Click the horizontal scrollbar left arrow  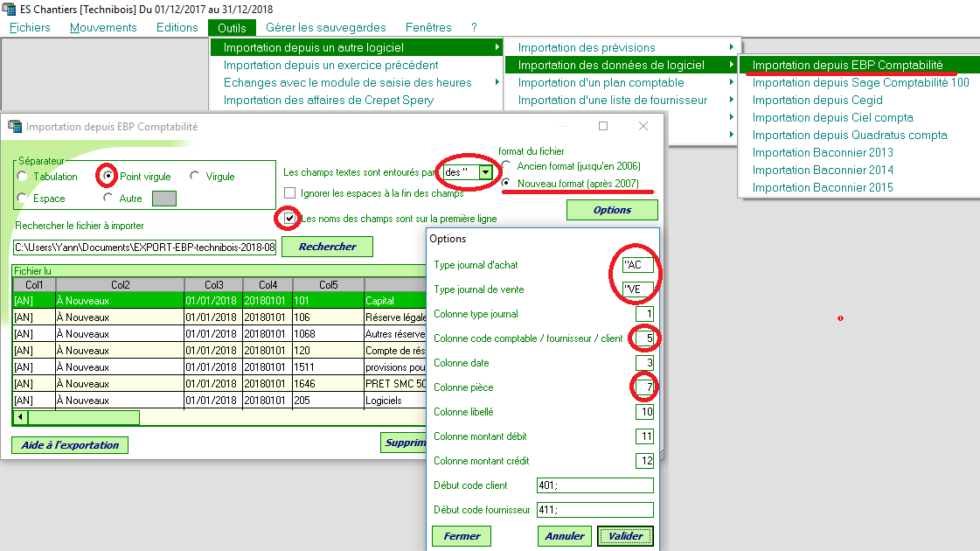click(21, 417)
